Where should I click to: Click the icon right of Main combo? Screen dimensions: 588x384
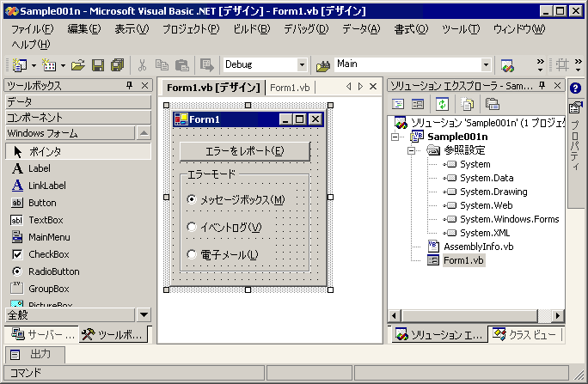507,65
